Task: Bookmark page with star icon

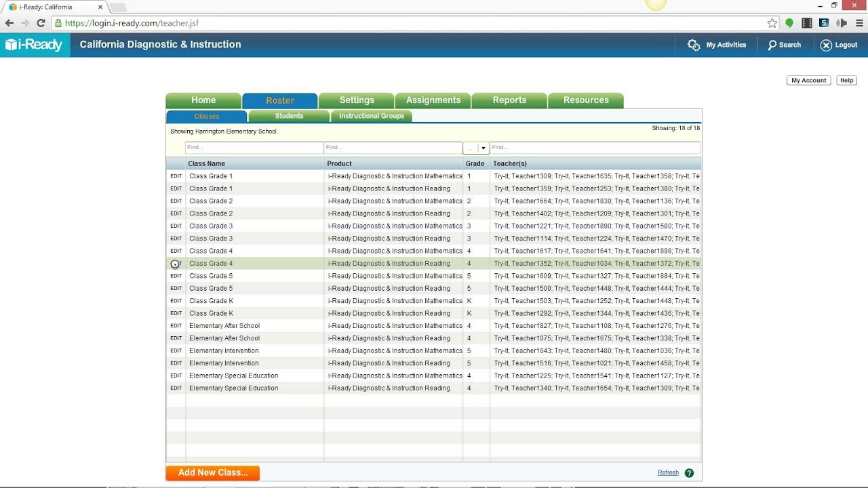Action: tap(772, 23)
